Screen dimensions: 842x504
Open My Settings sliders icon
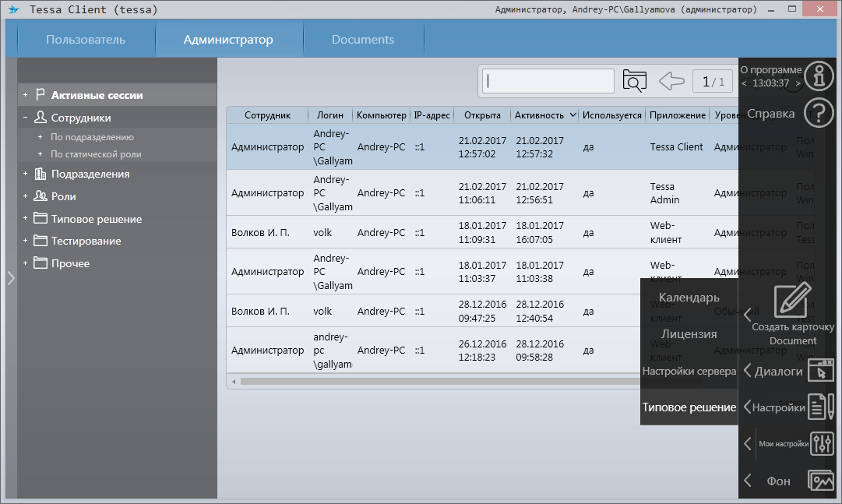[x=821, y=443]
